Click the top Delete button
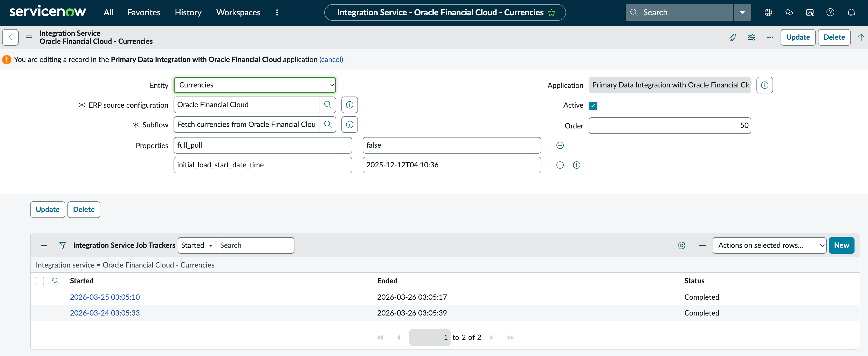868x356 pixels. point(834,37)
